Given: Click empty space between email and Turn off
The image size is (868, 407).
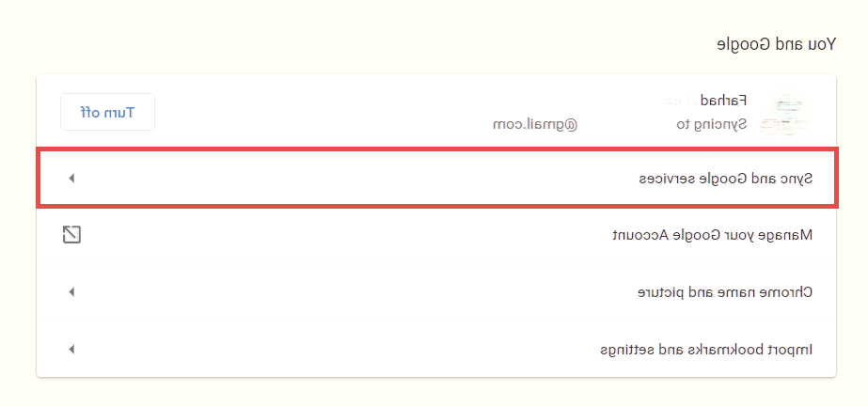Looking at the screenshot, I should pos(320,112).
